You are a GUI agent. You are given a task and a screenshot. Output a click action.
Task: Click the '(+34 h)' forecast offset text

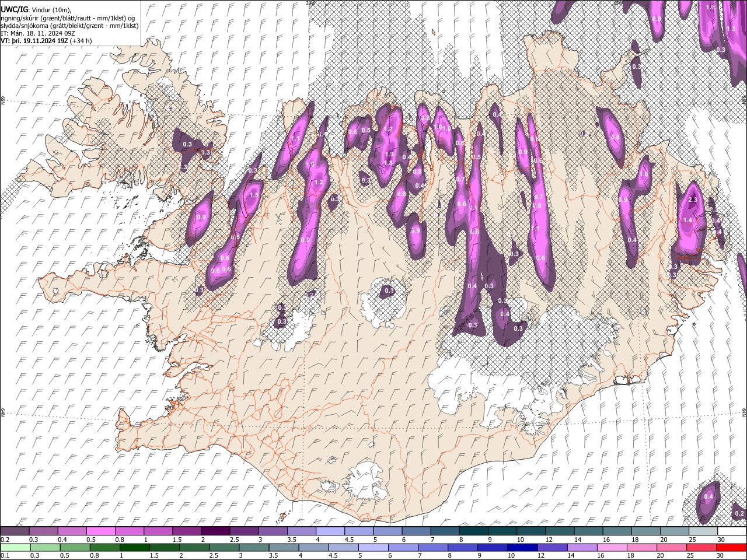pyautogui.click(x=81, y=41)
